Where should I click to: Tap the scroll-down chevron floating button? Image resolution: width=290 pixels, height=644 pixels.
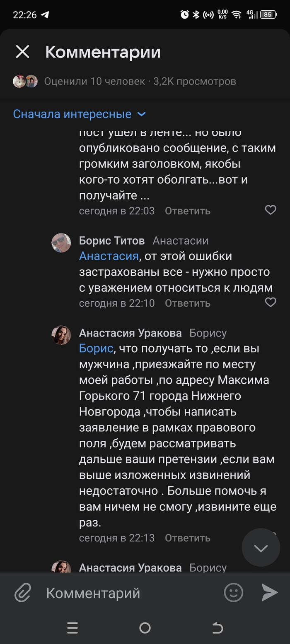coord(261,548)
